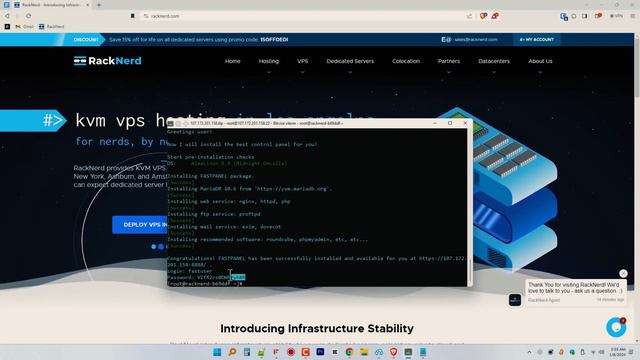Open the orange C app in taskbar
The width and height of the screenshot is (640, 360).
click(x=305, y=352)
